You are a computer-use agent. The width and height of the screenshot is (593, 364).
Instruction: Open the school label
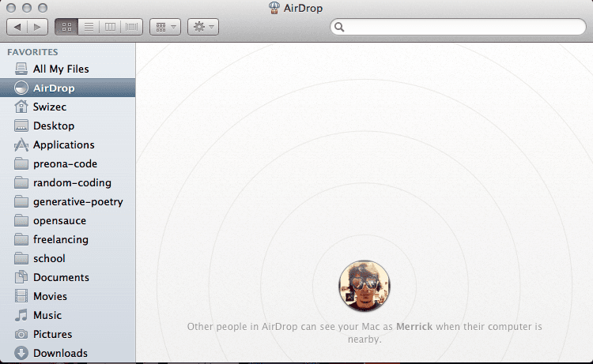click(x=49, y=259)
